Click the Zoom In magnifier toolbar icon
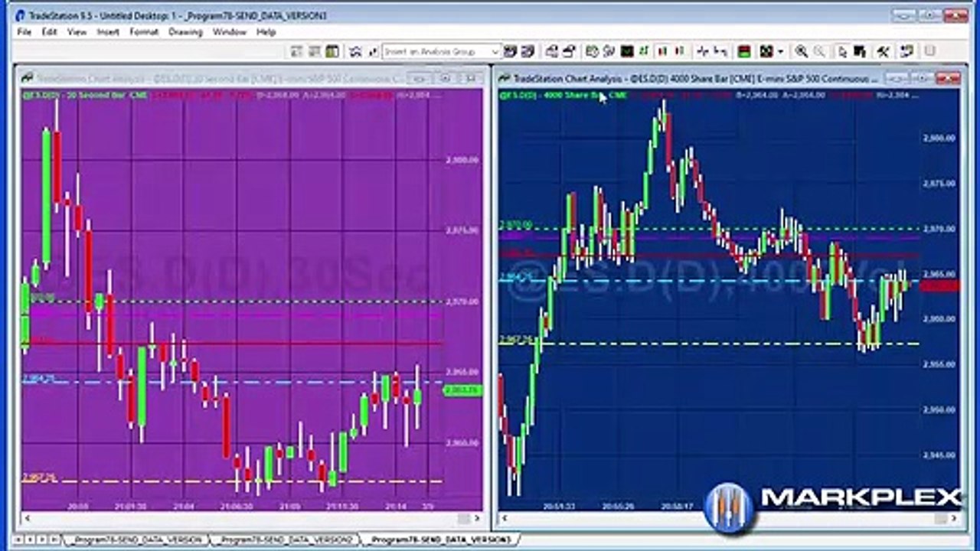 tap(801, 51)
